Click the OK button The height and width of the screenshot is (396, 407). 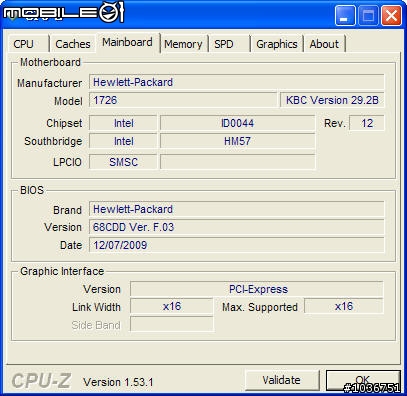point(363,380)
